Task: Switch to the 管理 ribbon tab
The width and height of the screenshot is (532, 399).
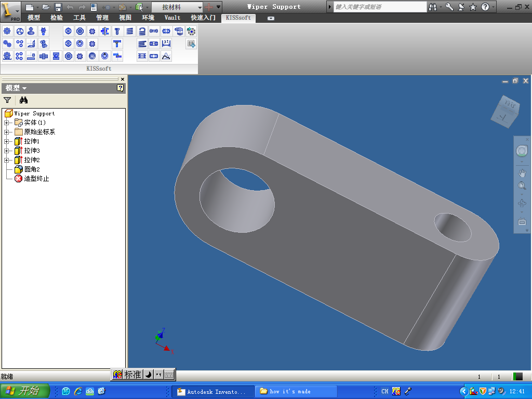Action: 102,18
